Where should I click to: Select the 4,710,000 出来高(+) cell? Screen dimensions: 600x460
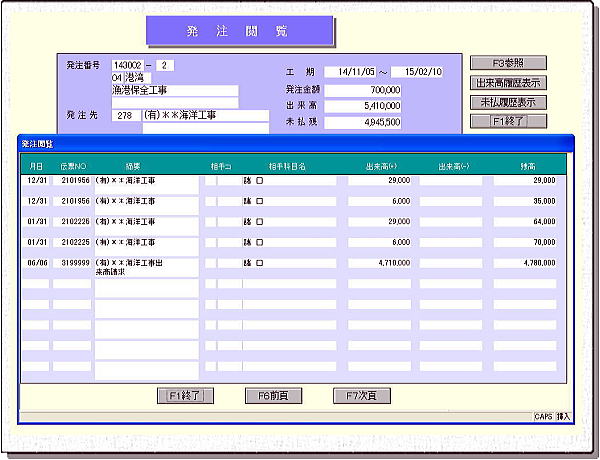[x=378, y=263]
